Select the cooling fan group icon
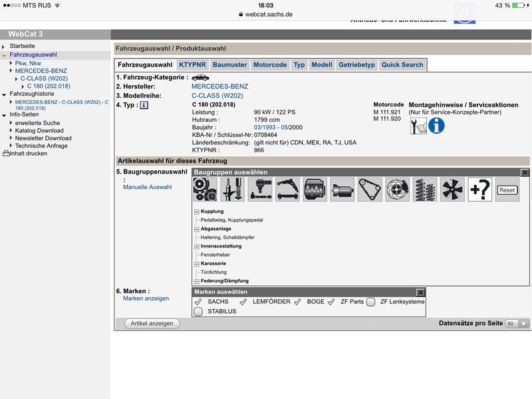 click(x=452, y=190)
